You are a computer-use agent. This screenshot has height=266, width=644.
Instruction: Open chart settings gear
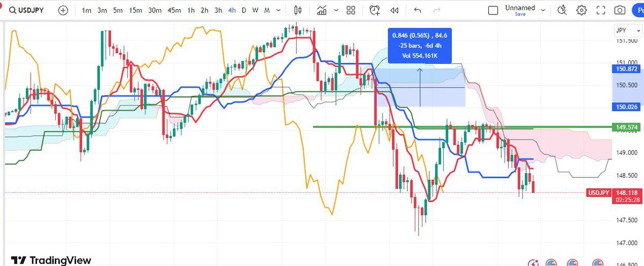click(581, 10)
